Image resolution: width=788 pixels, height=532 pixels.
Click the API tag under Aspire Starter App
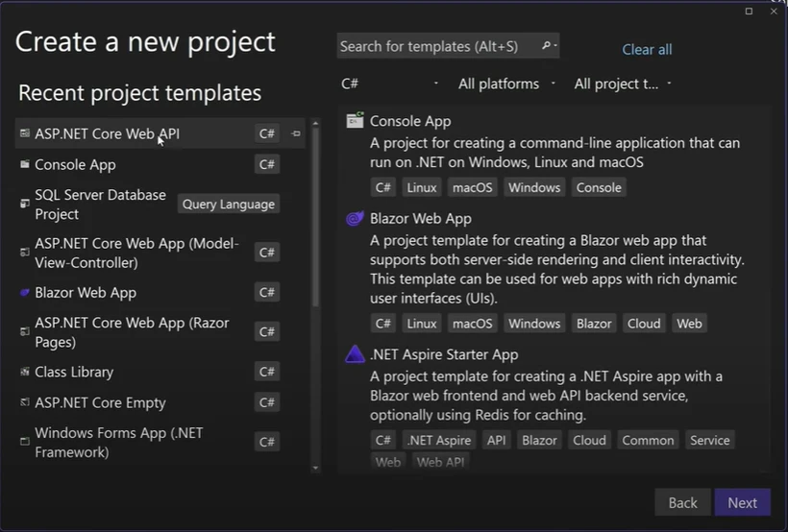coord(496,440)
